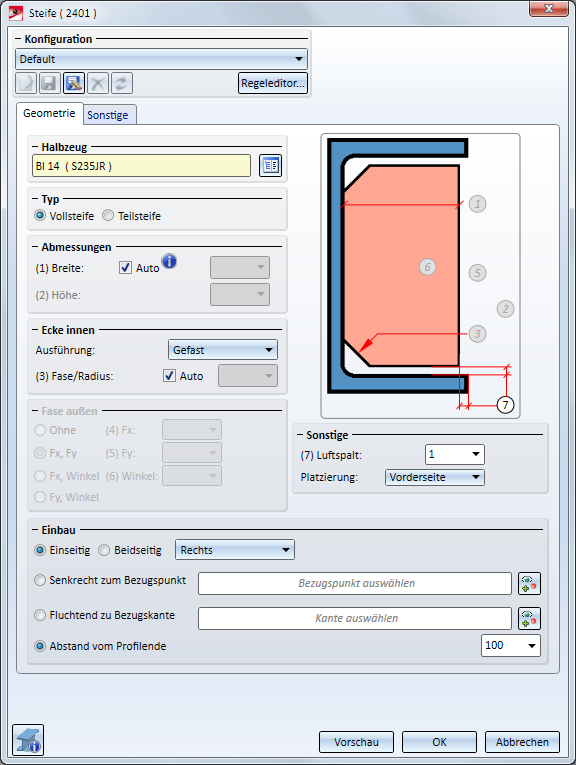Click marker 6 in the preview diagram

tap(428, 267)
